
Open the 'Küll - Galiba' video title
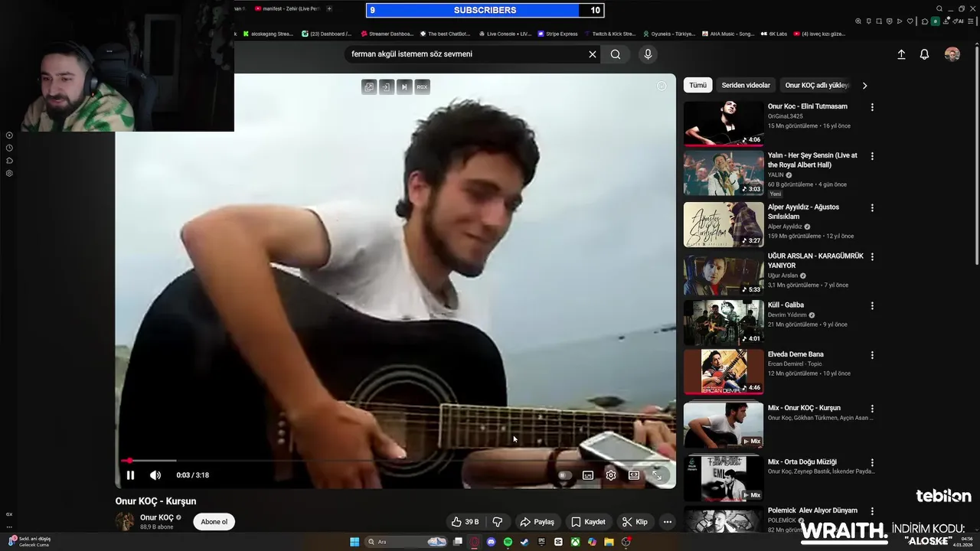click(x=786, y=305)
